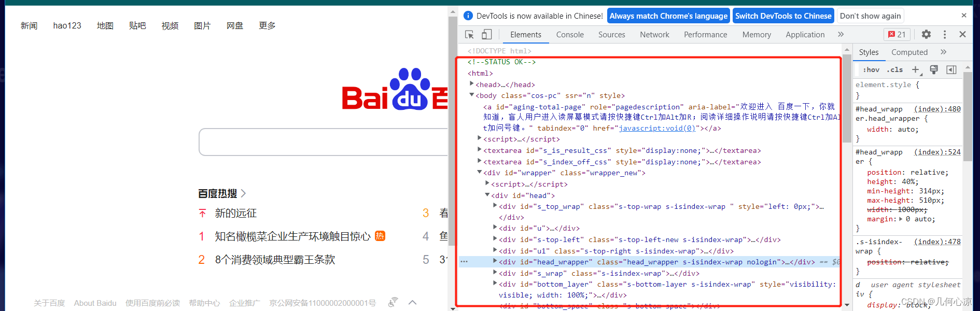Screen dimensions: 980x311
Task: Open 更多 menu on Baidu page
Action: pos(267,25)
